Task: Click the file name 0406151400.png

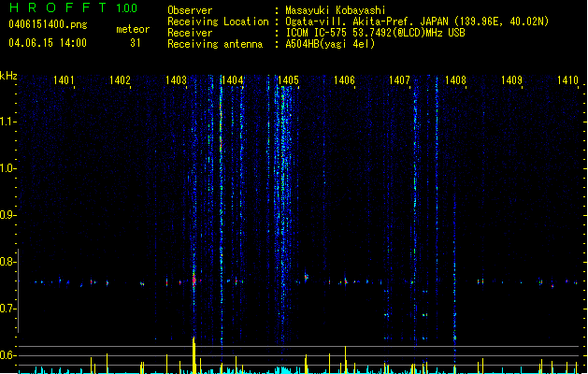Action: point(48,24)
